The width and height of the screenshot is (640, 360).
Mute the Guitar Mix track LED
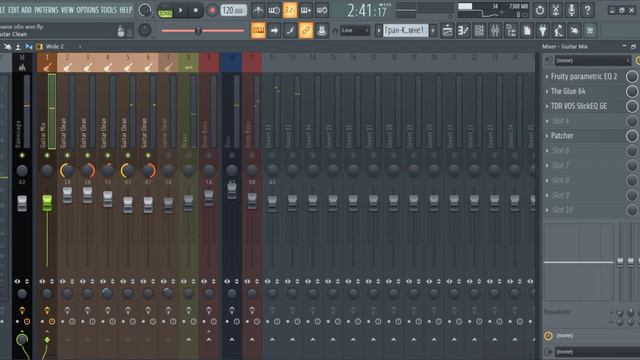[x=47, y=156]
